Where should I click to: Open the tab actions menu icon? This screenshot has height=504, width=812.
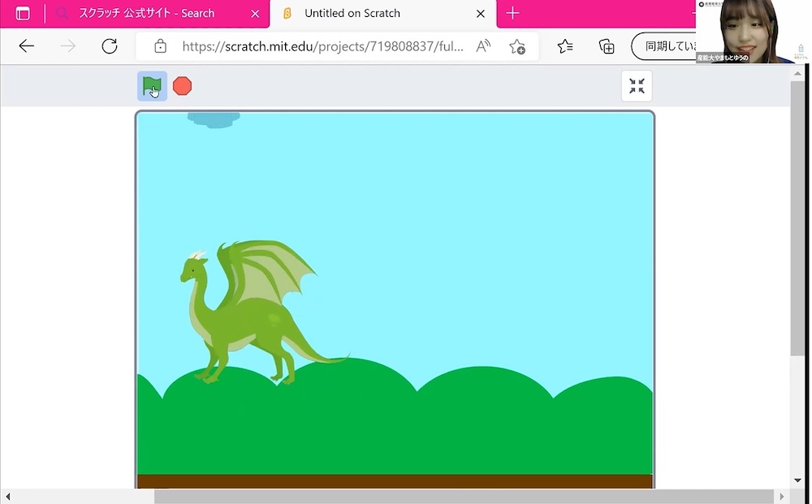pos(23,14)
